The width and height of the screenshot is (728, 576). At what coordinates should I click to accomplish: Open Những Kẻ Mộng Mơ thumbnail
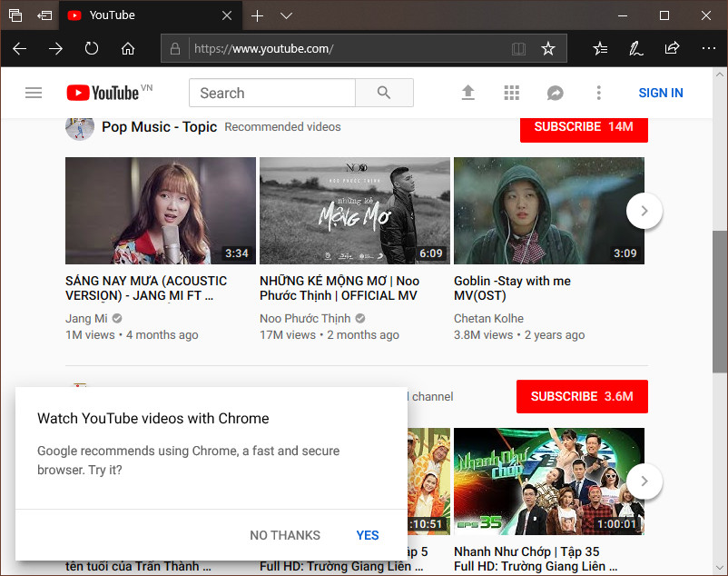(x=355, y=211)
